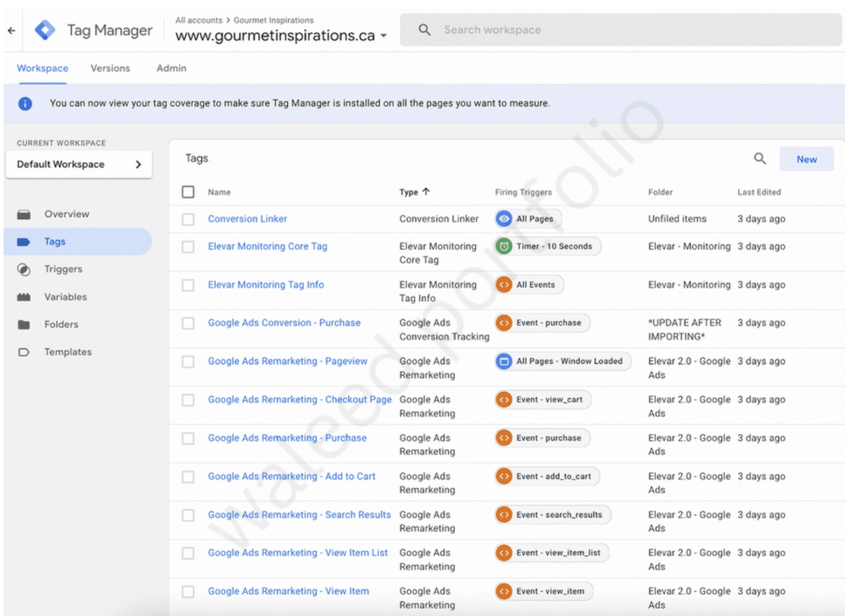Open the Google Ads Conversion - Purchase tag
Viewport: 845px width, 616px height.
tap(284, 323)
